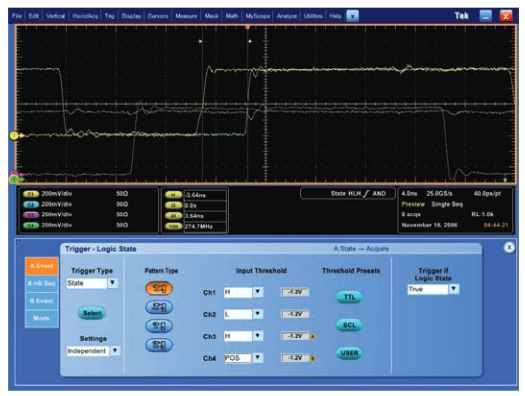Open the Cursors menu
The width and height of the screenshot is (525, 396).
157,16
